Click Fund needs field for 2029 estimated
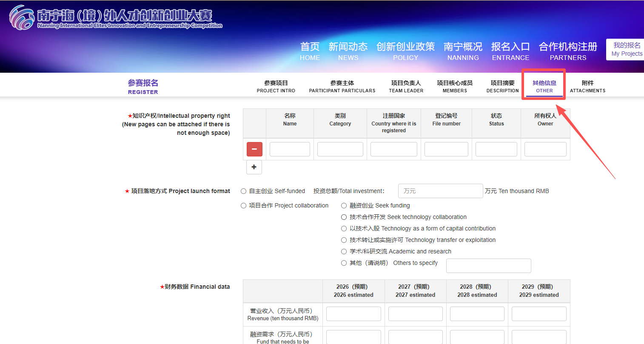This screenshot has width=644, height=344. point(539,337)
